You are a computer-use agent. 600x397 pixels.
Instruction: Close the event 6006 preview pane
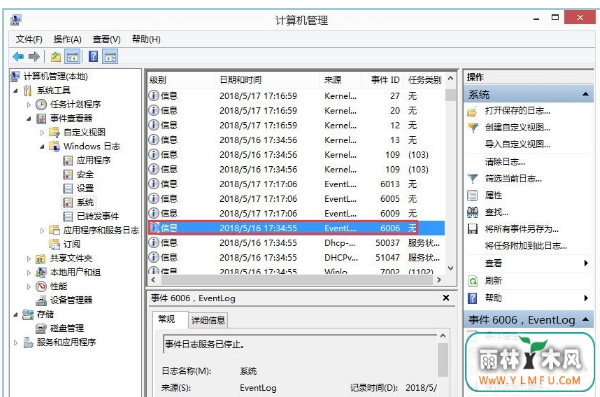coord(446,297)
